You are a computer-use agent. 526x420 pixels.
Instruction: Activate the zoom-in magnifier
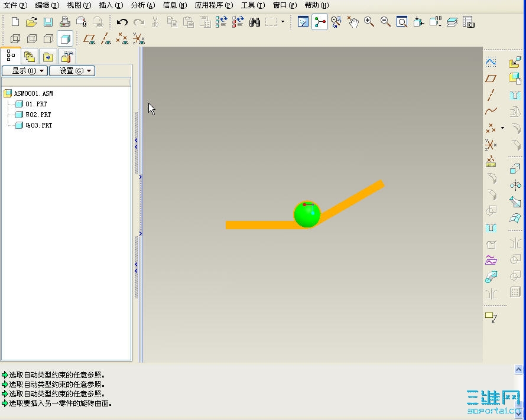[369, 22]
